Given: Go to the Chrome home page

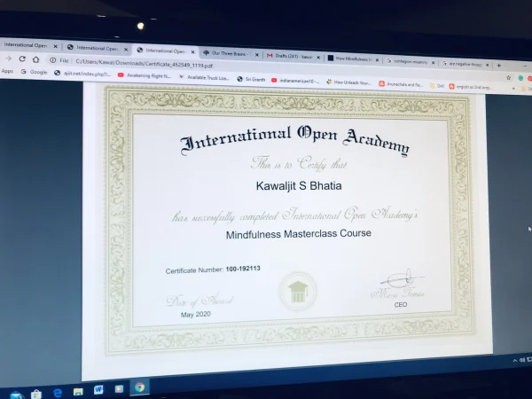Looking at the screenshot, I should click(x=36, y=59).
